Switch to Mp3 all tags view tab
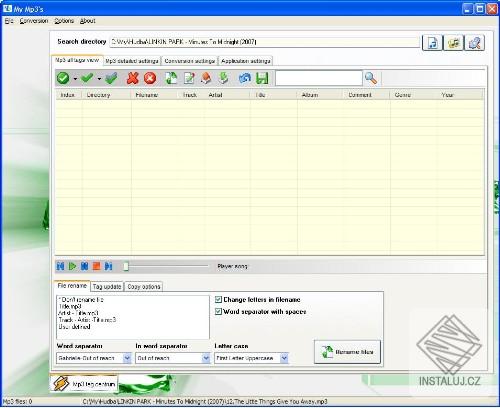500x408 pixels. tap(77, 60)
